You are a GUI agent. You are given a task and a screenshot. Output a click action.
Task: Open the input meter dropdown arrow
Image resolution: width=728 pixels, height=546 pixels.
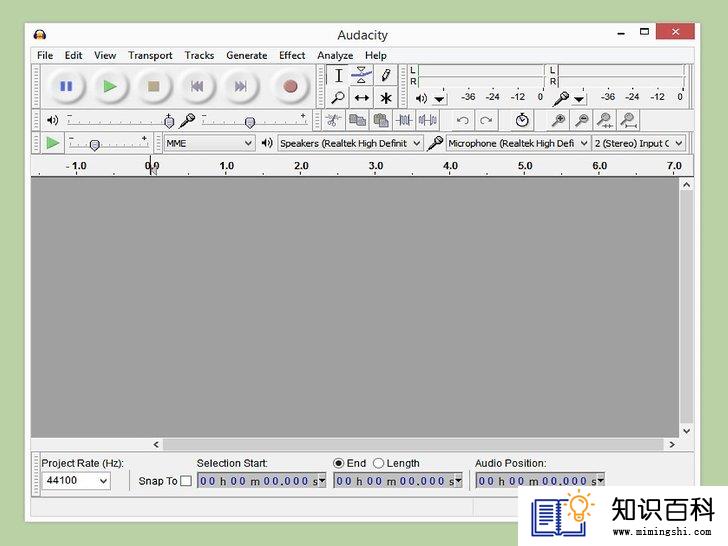pos(578,99)
